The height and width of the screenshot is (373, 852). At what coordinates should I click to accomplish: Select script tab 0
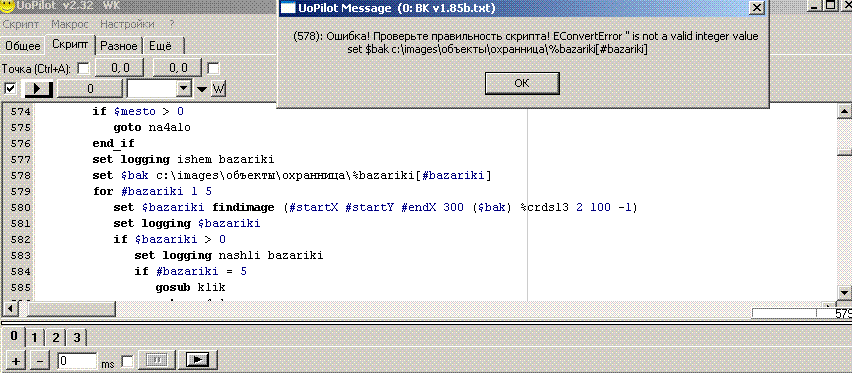click(x=14, y=337)
